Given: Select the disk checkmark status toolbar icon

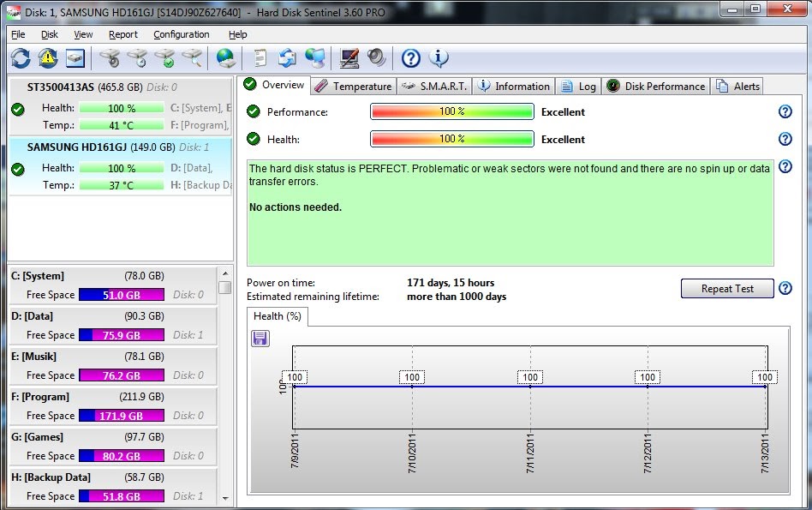Looking at the screenshot, I should [163, 57].
